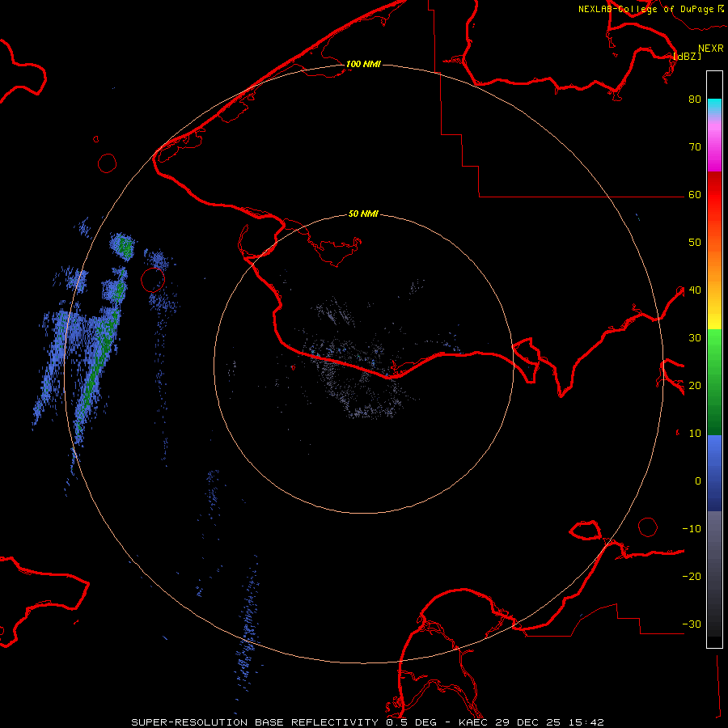The height and width of the screenshot is (728, 728).
Task: Click the 30 value on color scale
Action: pyautogui.click(x=695, y=338)
